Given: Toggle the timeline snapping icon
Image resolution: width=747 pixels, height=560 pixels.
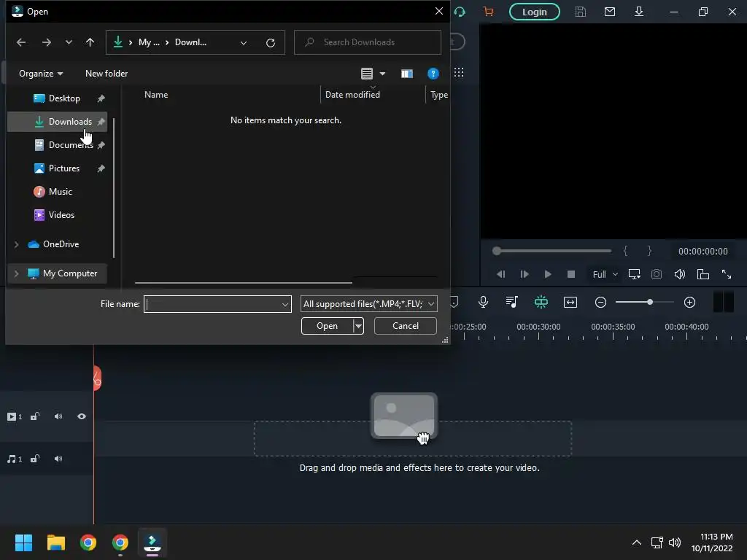Looking at the screenshot, I should (x=541, y=302).
